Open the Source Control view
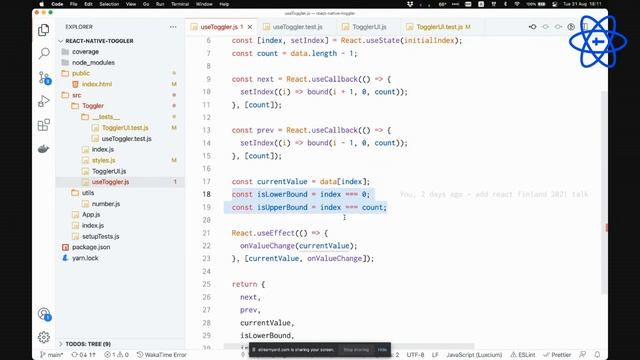The width and height of the screenshot is (640, 360). pos(44,78)
